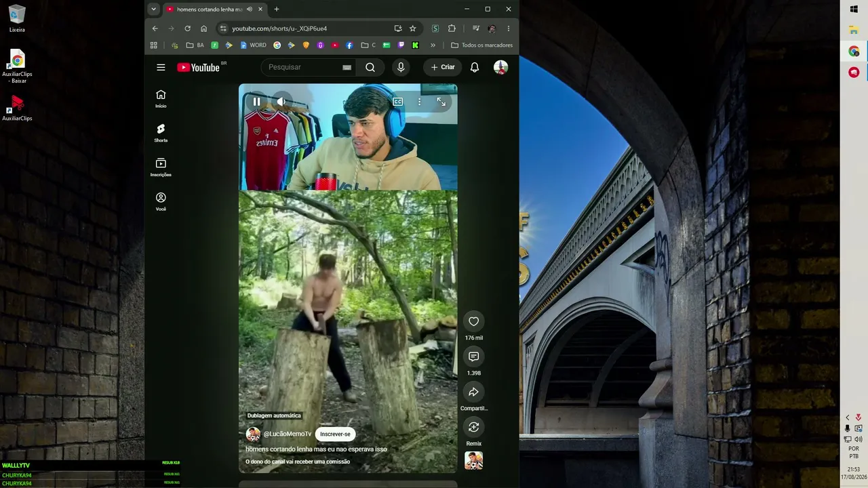868x488 pixels.
Task: Open the Chrome extensions puzzle menu
Action: 452,28
